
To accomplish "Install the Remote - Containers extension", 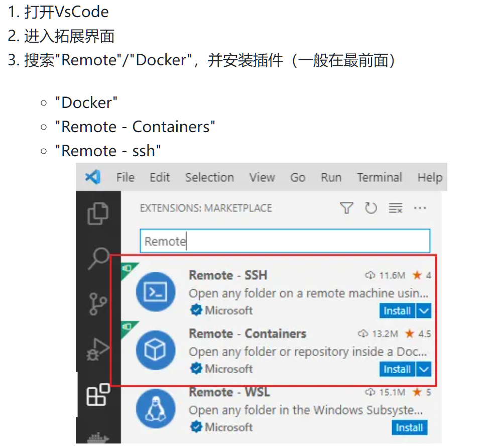I will tap(397, 369).
